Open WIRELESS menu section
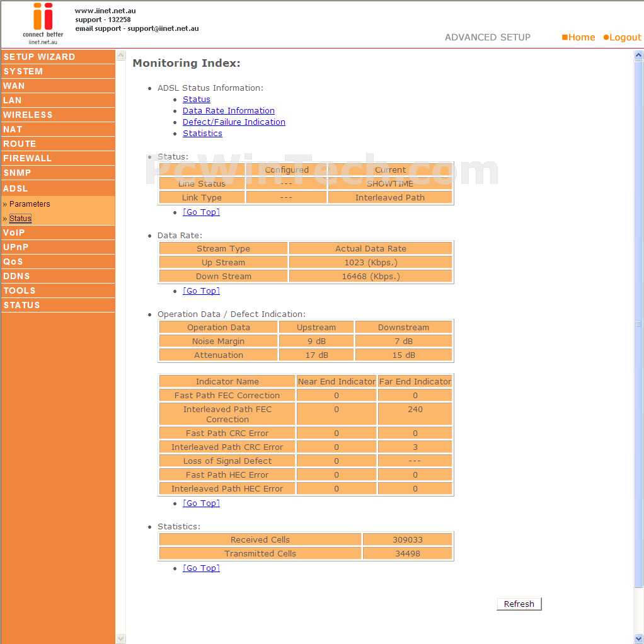This screenshot has width=644, height=644. (58, 115)
